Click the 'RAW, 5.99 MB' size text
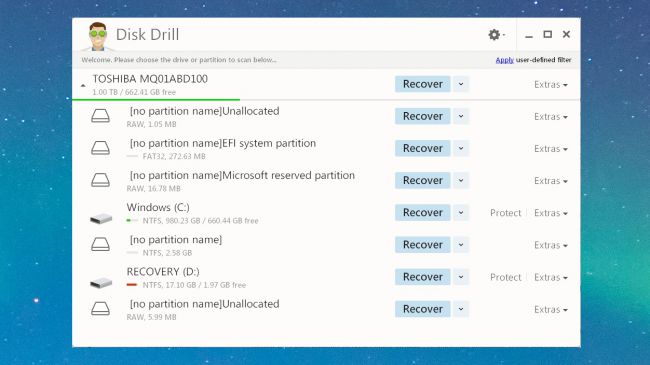The image size is (650, 365). coord(151,317)
